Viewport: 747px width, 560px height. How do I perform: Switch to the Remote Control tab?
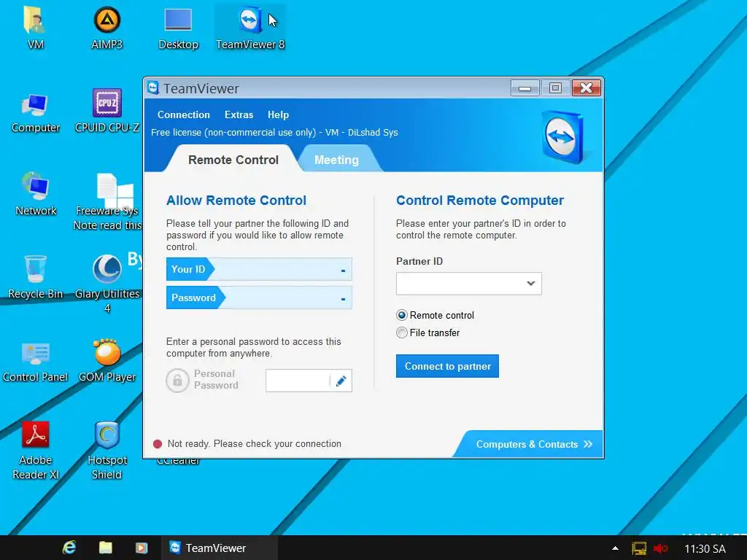(233, 160)
